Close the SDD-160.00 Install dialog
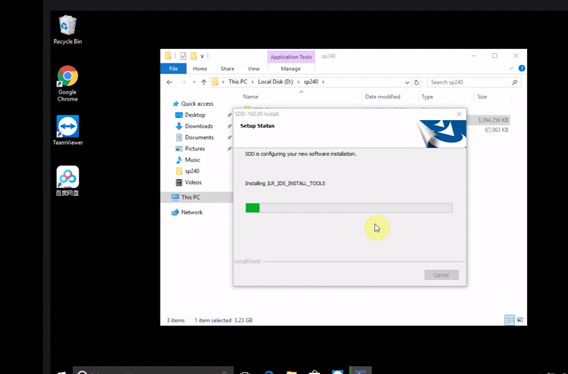The height and width of the screenshot is (374, 568). point(459,114)
